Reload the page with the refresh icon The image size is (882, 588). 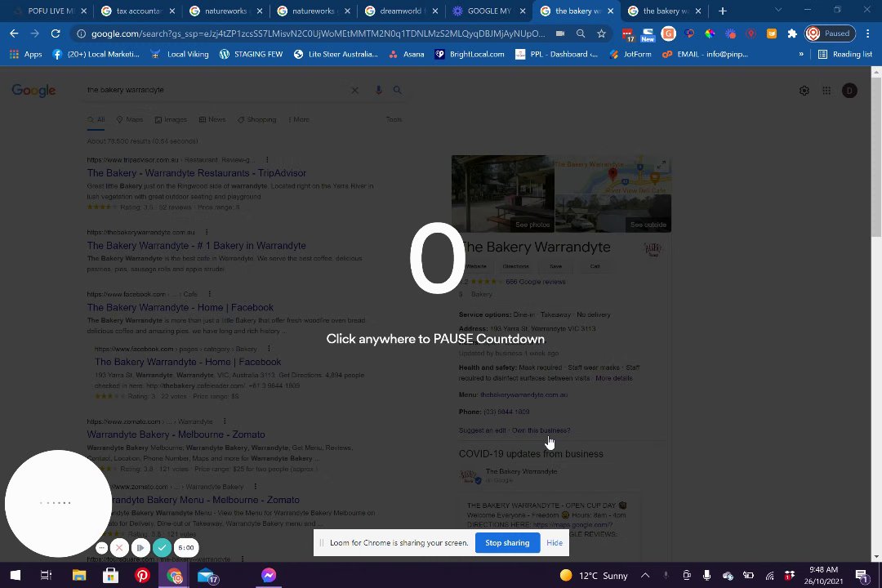(x=56, y=33)
